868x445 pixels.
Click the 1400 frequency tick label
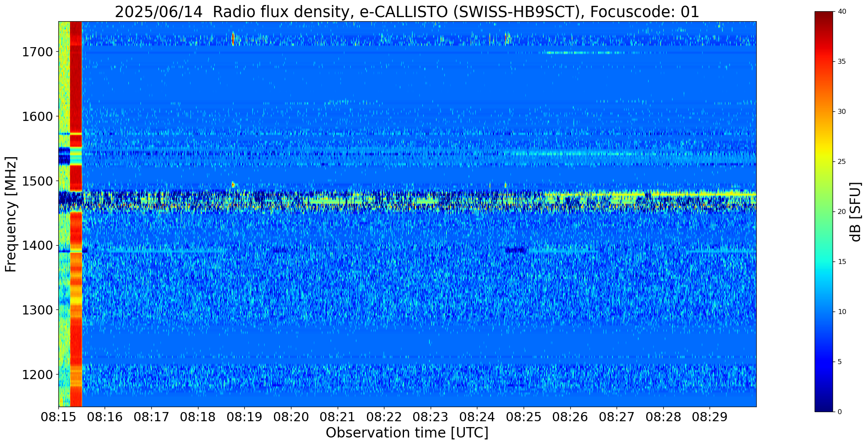37,246
